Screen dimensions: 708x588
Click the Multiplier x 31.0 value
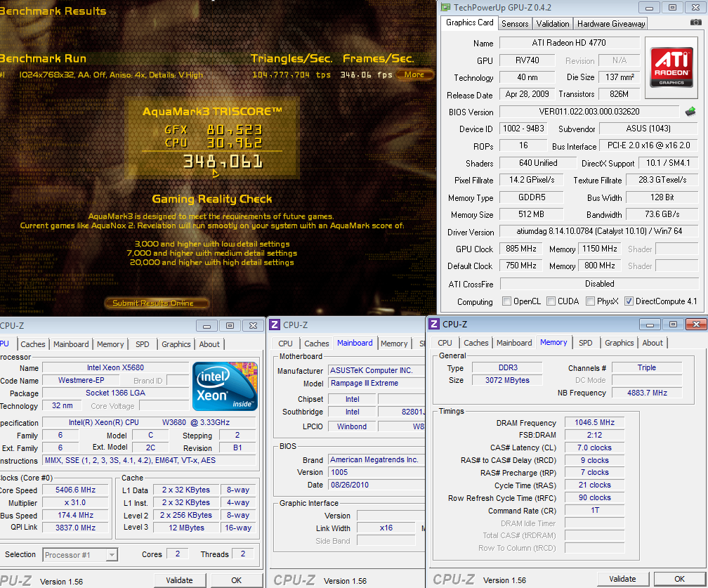[x=75, y=503]
